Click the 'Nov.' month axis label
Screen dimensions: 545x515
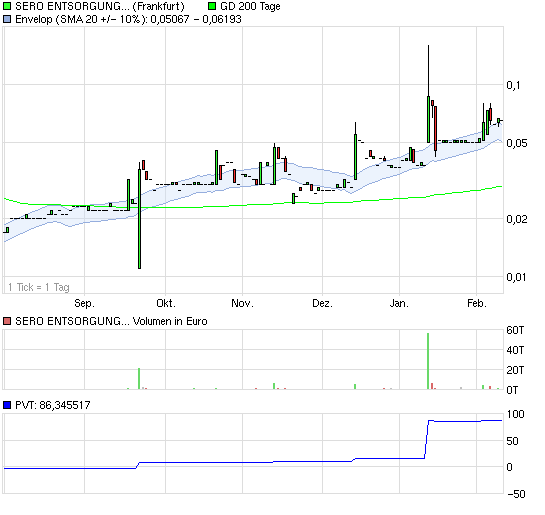[242, 303]
